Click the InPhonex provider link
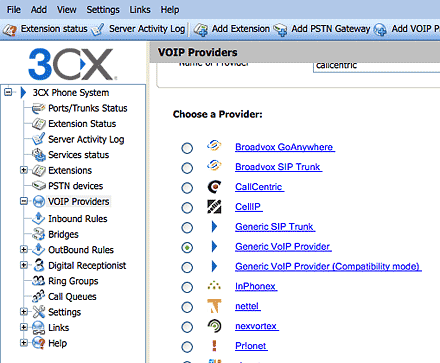This screenshot has width=440, height=363. [256, 286]
